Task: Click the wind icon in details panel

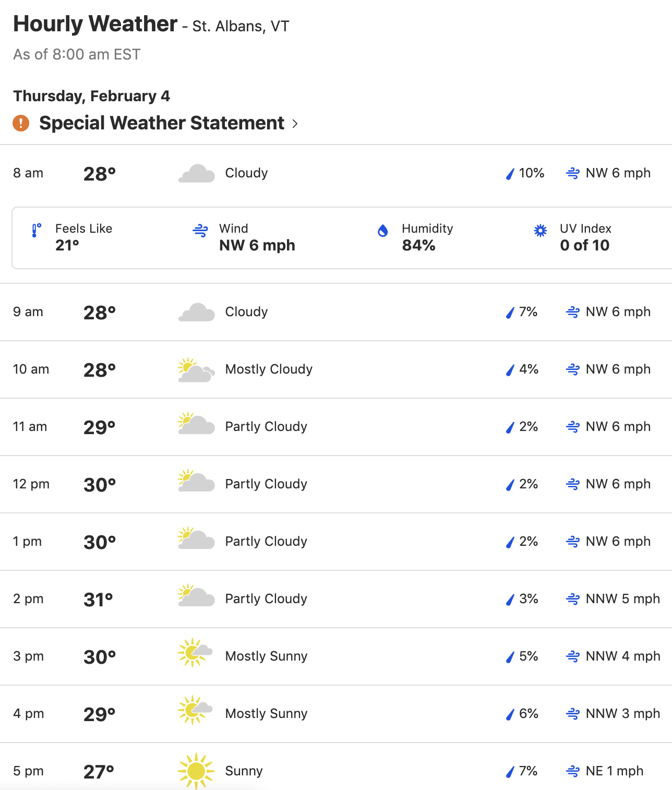Action: point(200,231)
